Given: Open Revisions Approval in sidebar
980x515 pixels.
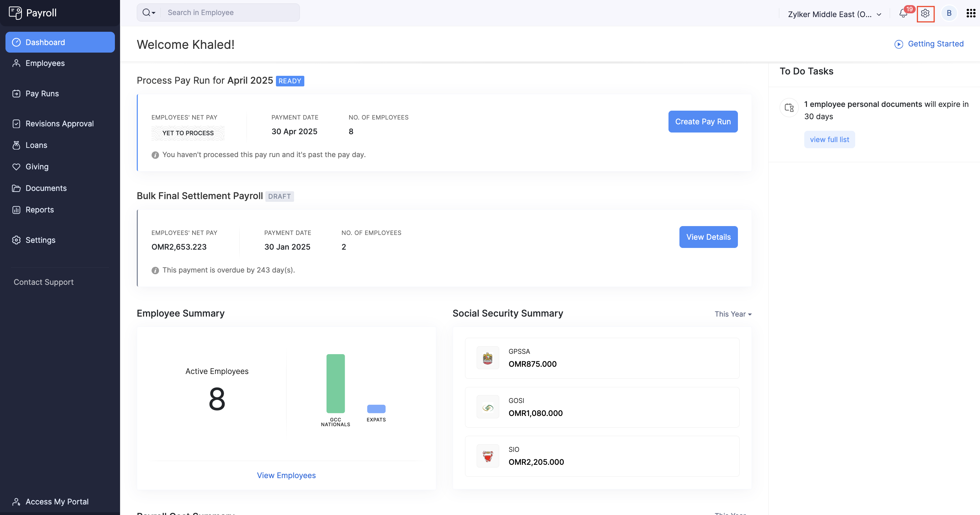Looking at the screenshot, I should coord(59,124).
